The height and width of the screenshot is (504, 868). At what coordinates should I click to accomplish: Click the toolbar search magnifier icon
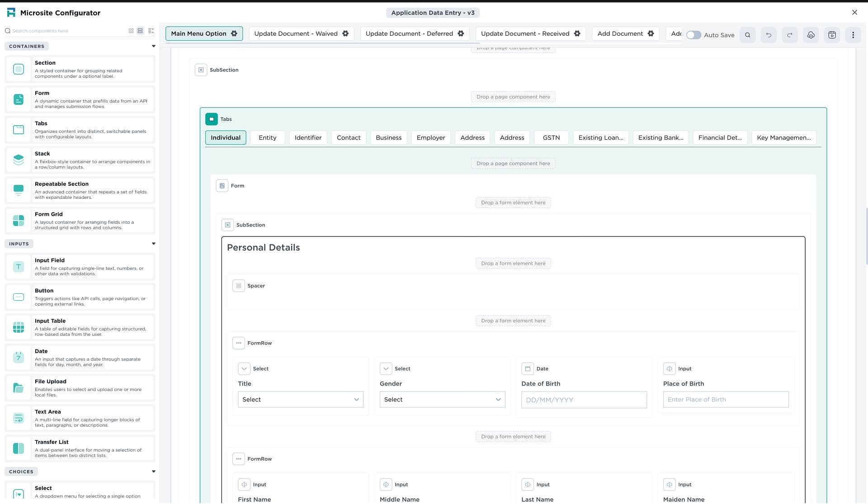click(x=748, y=35)
